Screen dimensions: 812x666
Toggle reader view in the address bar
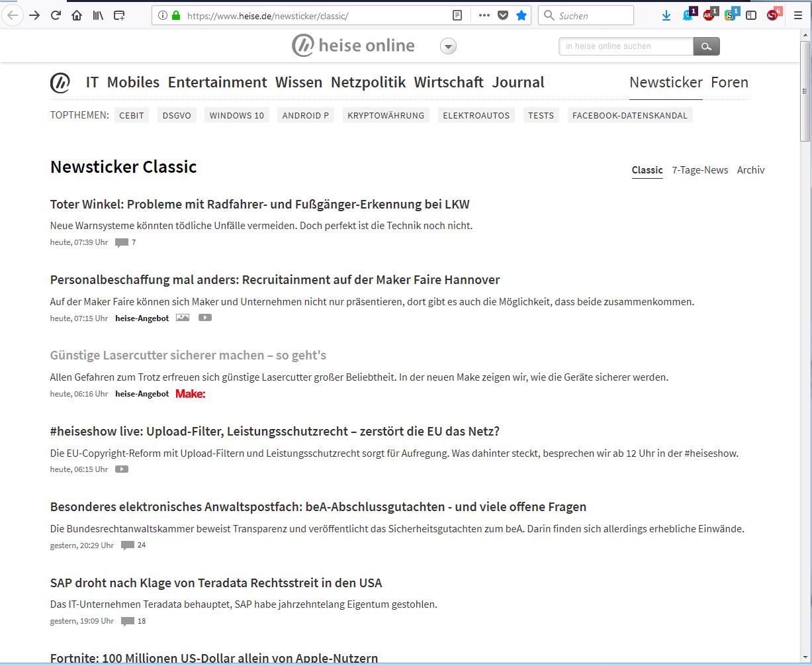pyautogui.click(x=457, y=15)
